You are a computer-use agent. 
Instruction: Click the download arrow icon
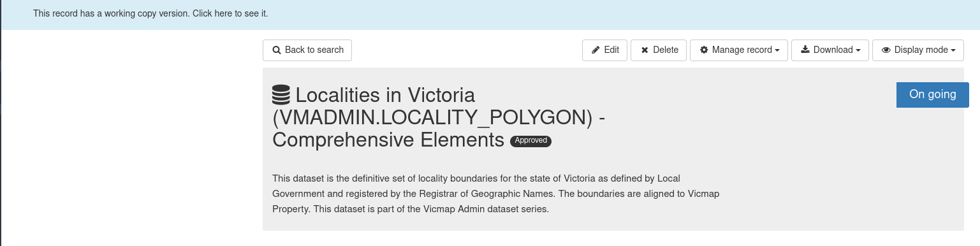805,50
